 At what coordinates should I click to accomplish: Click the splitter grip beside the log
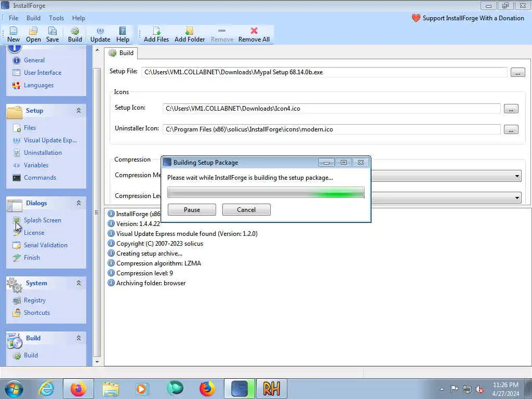pos(97,212)
